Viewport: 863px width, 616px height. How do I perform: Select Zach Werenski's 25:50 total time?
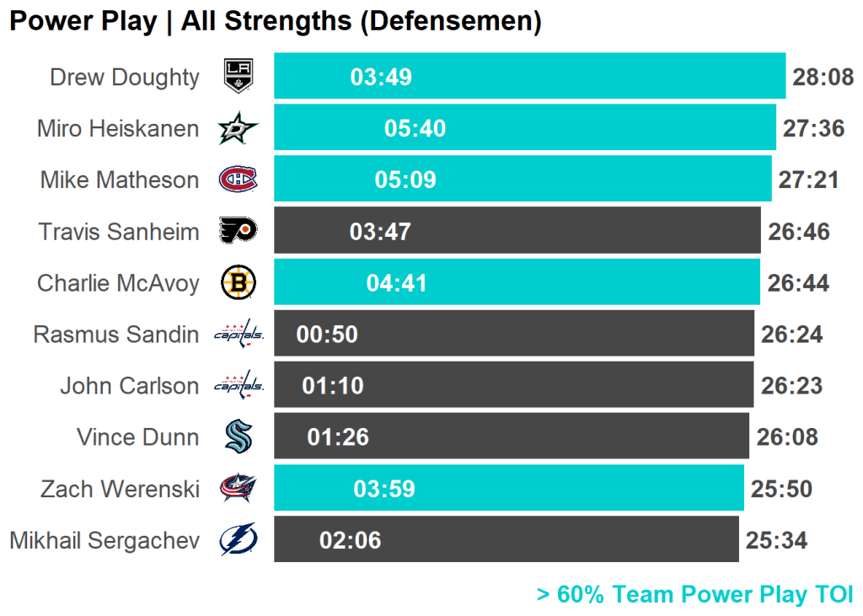click(781, 489)
